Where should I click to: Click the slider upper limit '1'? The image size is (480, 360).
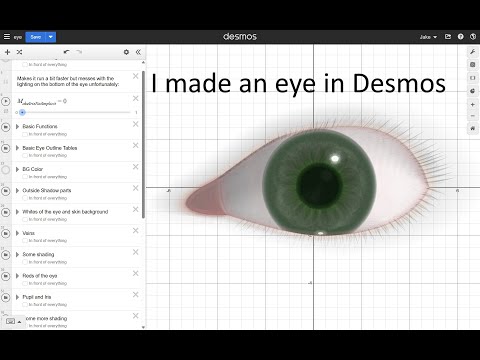click(136, 112)
